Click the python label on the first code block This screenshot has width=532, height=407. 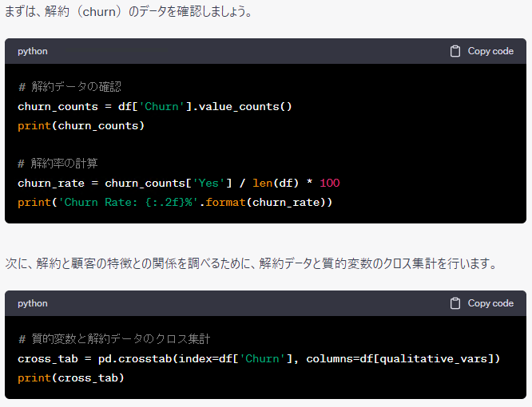[x=33, y=51]
